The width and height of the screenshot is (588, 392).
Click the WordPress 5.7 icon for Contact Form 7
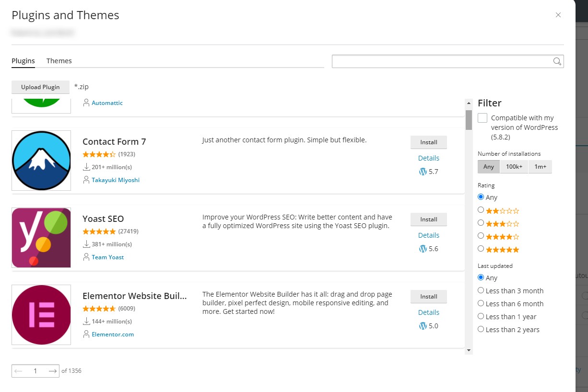coord(423,172)
